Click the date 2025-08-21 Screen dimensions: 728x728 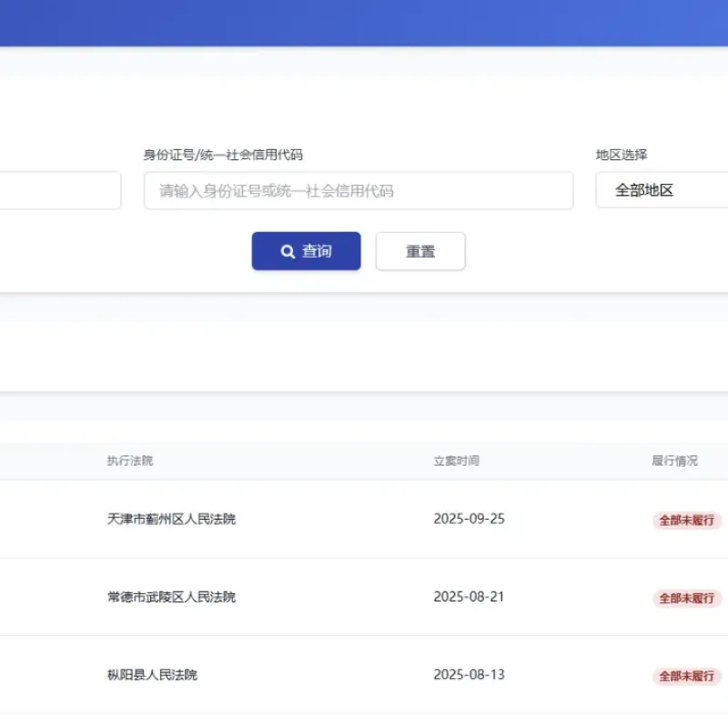point(469,597)
